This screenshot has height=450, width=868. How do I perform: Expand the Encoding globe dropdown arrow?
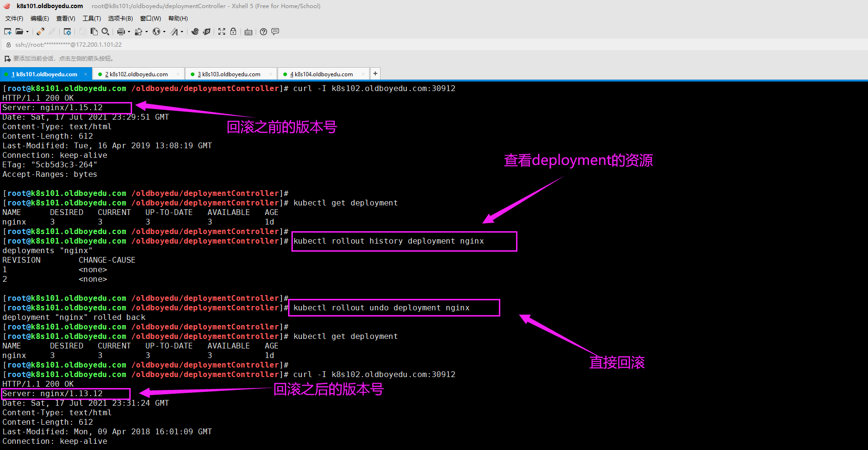pos(164,32)
